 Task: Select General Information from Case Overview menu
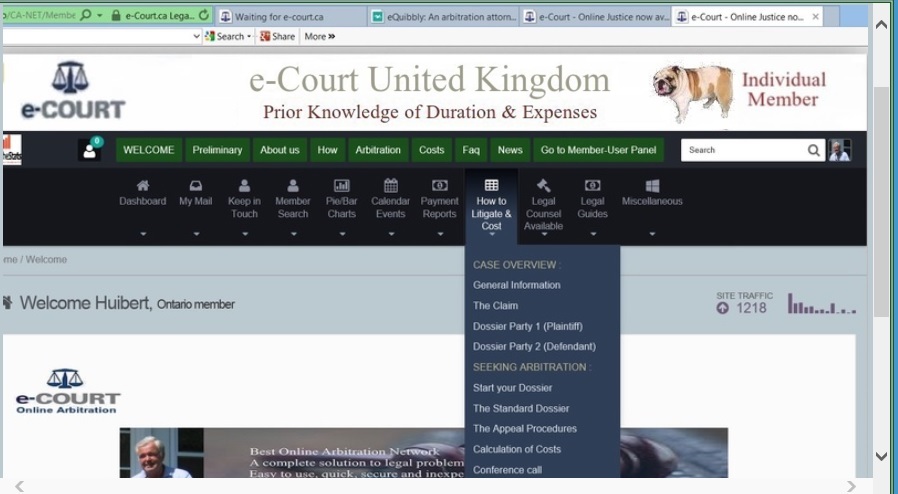click(517, 285)
